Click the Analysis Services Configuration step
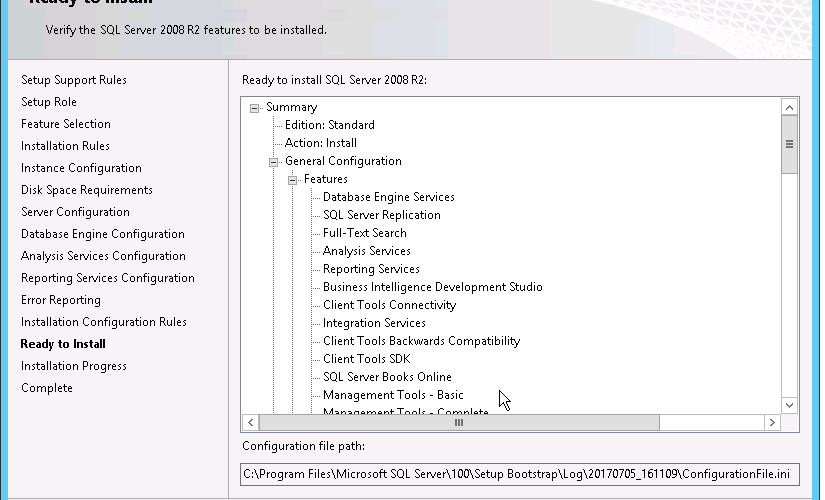Screen dimensions: 825x500 [103, 256]
